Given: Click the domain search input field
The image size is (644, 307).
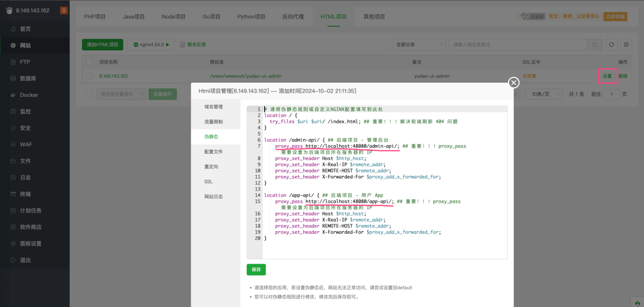Looking at the screenshot, I should coord(518,45).
